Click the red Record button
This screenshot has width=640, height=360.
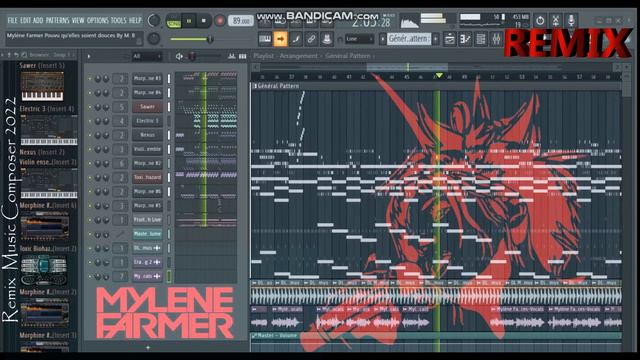[x=220, y=21]
